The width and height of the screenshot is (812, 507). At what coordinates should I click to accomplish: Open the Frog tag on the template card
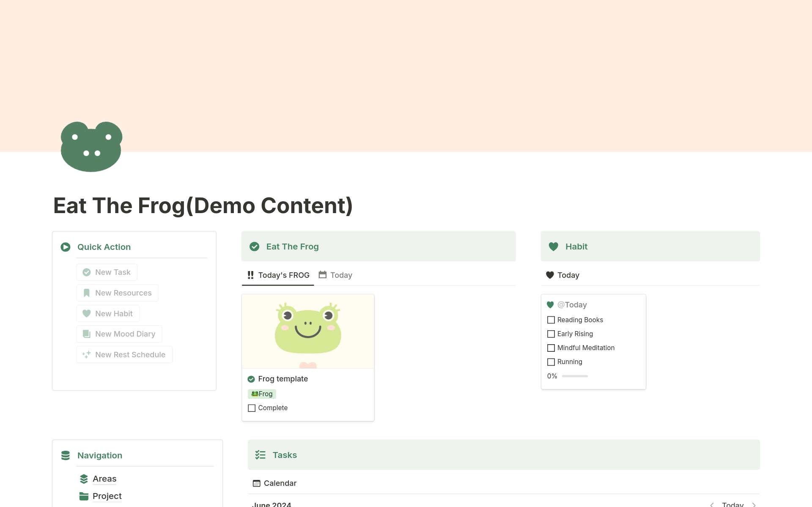coord(262,394)
